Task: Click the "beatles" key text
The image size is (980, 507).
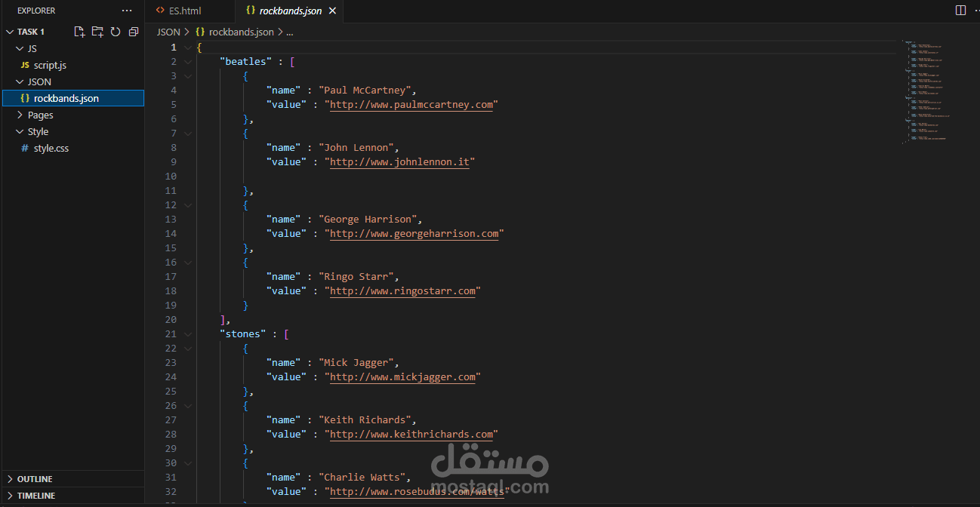Action: coord(245,62)
